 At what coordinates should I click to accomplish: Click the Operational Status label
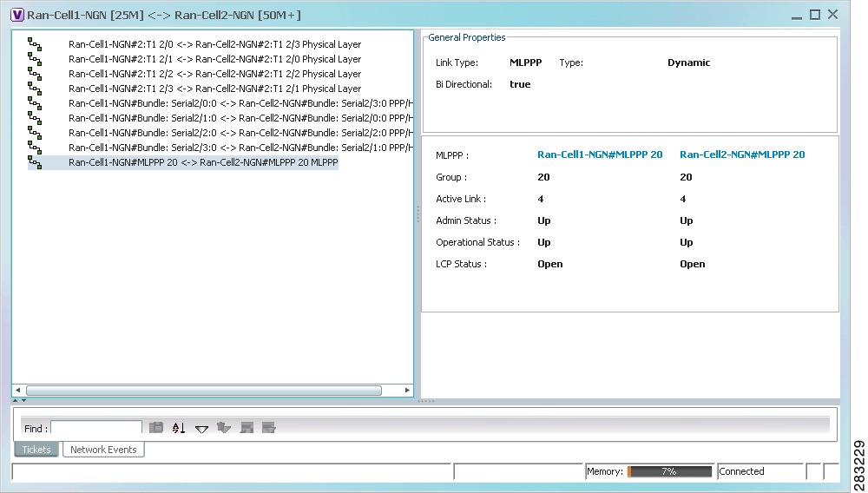point(477,242)
